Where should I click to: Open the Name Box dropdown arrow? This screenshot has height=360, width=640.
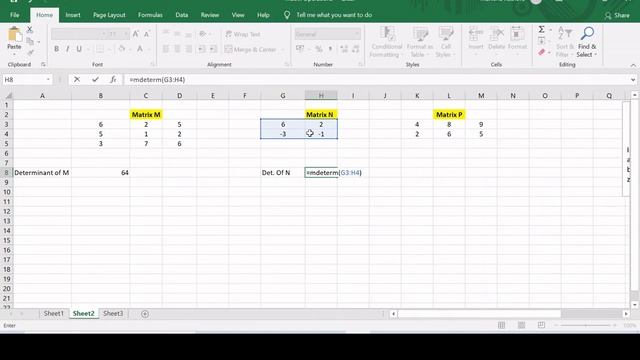48,80
